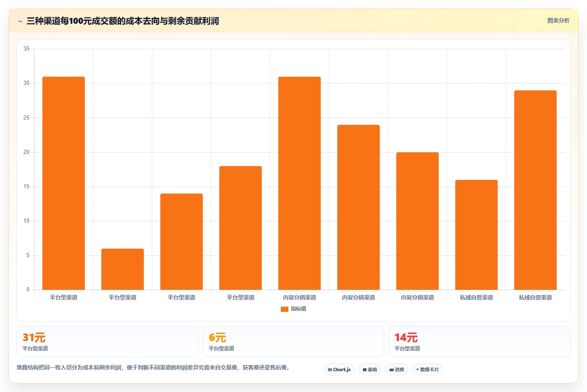The width and height of the screenshot is (587, 392).
Task: Click the y-axis tick label 5
Action: (28, 255)
